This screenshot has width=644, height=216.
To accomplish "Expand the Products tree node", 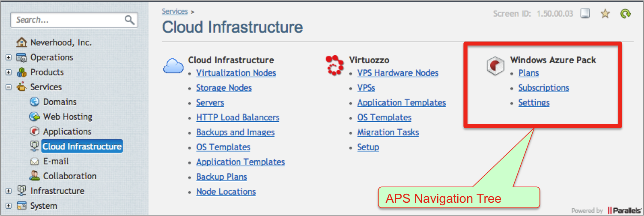I will [x=9, y=72].
